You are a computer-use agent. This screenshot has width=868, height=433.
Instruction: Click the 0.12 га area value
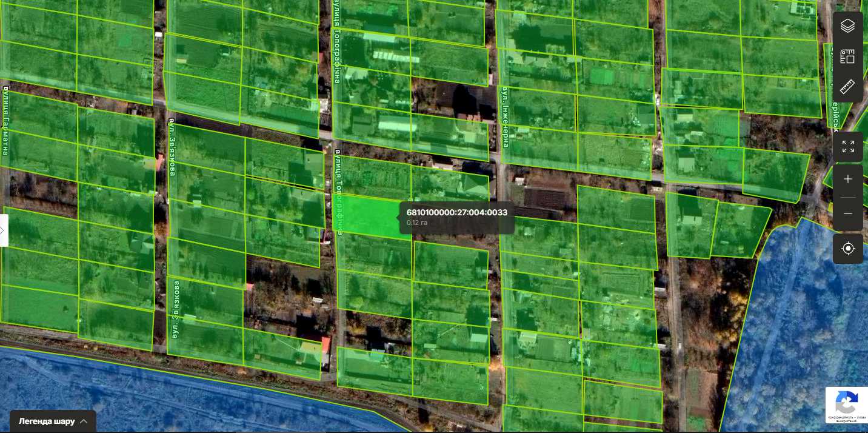coord(417,223)
